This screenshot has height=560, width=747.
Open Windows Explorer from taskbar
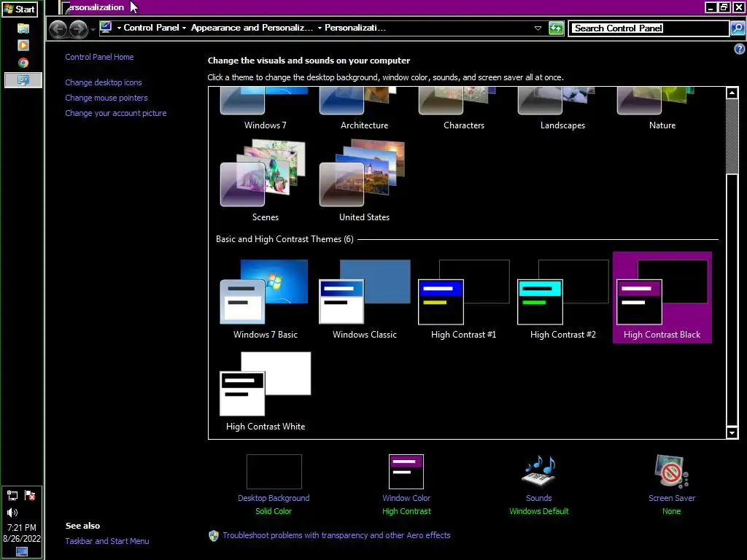(23, 28)
